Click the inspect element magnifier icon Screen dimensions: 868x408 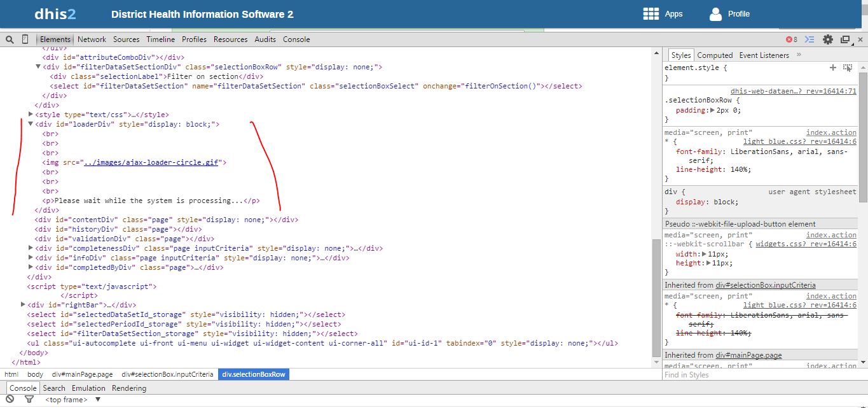[10, 39]
